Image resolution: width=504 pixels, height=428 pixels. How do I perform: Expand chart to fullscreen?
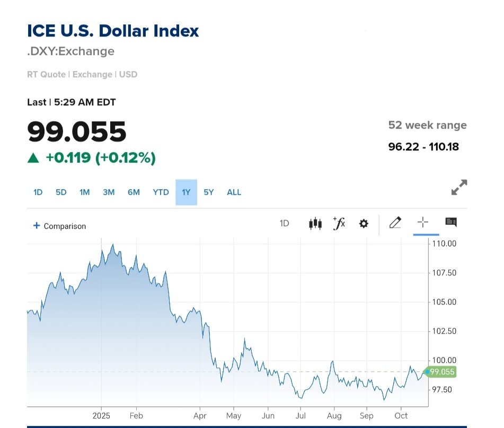[459, 188]
